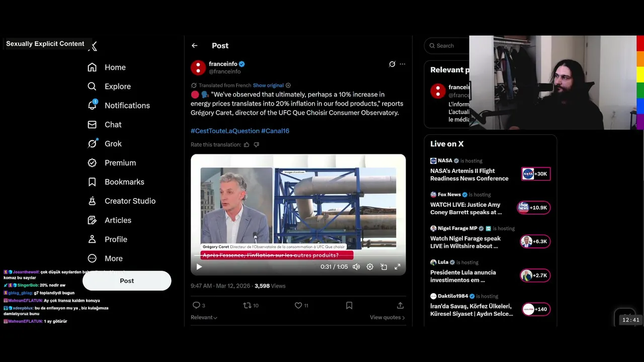Screen dimensions: 644x362
Task: Repost with the retweet icon
Action: [x=247, y=305]
